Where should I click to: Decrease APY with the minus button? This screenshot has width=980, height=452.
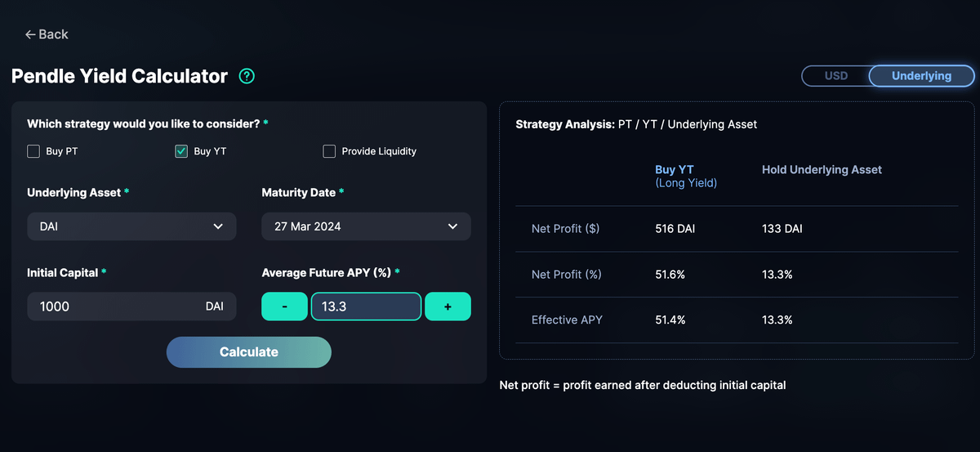[283, 307]
